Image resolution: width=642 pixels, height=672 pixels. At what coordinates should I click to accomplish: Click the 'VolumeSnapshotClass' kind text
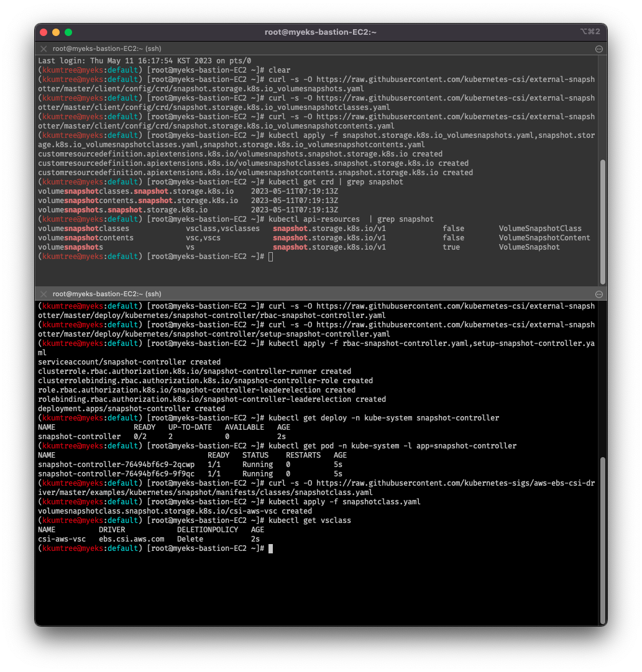pos(540,229)
